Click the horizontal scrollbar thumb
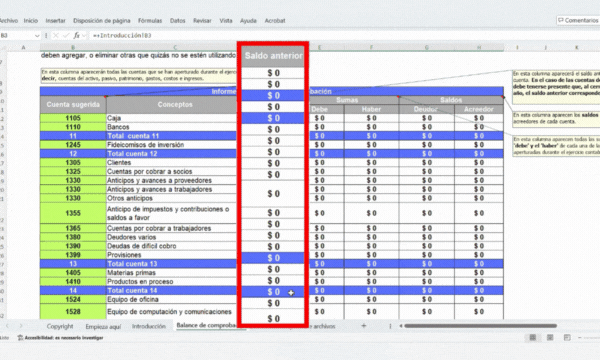 click(x=480, y=326)
